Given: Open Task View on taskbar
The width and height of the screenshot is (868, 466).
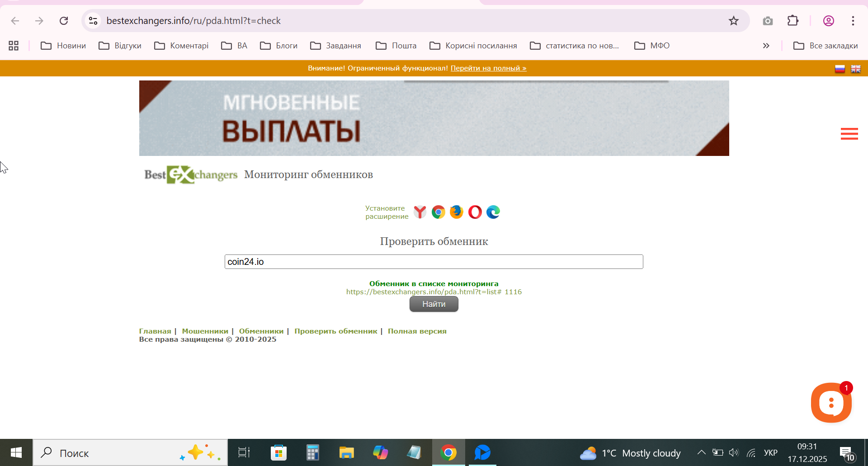Looking at the screenshot, I should point(244,452).
